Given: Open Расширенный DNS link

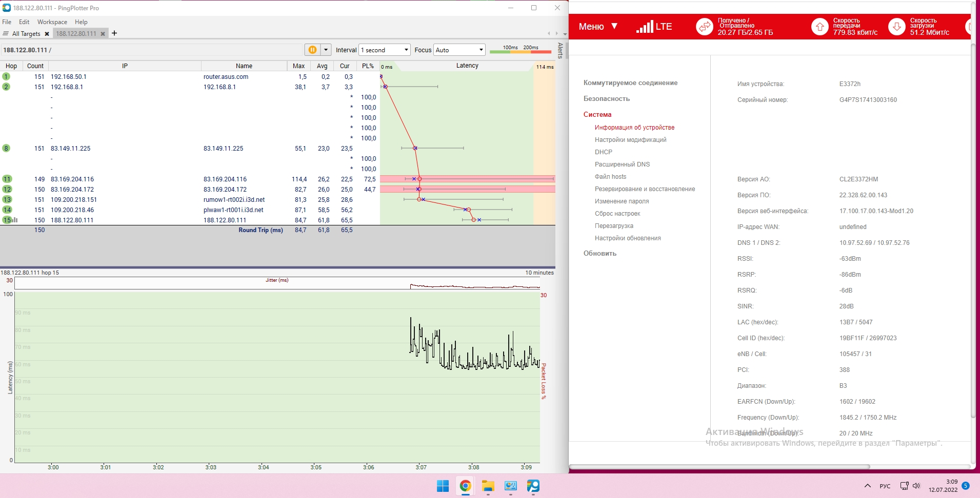Looking at the screenshot, I should point(622,164).
